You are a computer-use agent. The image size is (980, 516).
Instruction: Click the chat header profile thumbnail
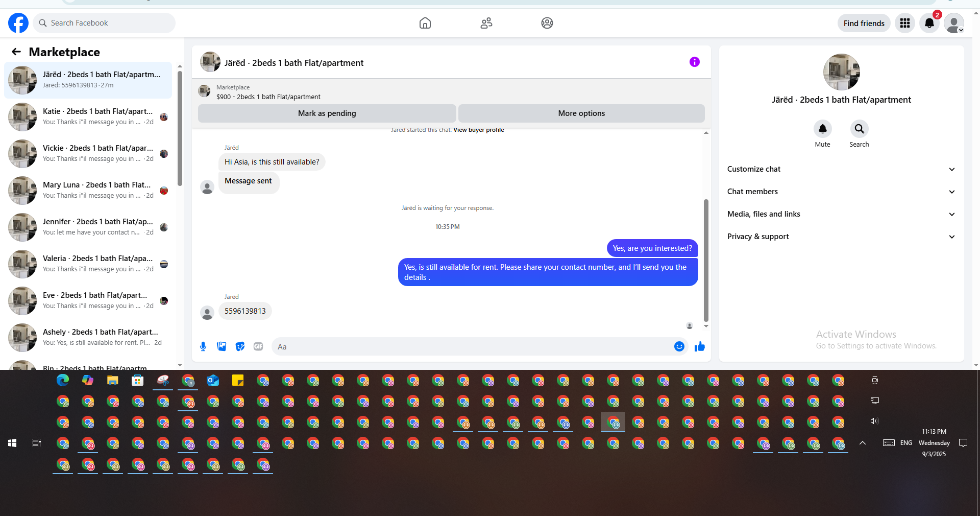tap(210, 62)
